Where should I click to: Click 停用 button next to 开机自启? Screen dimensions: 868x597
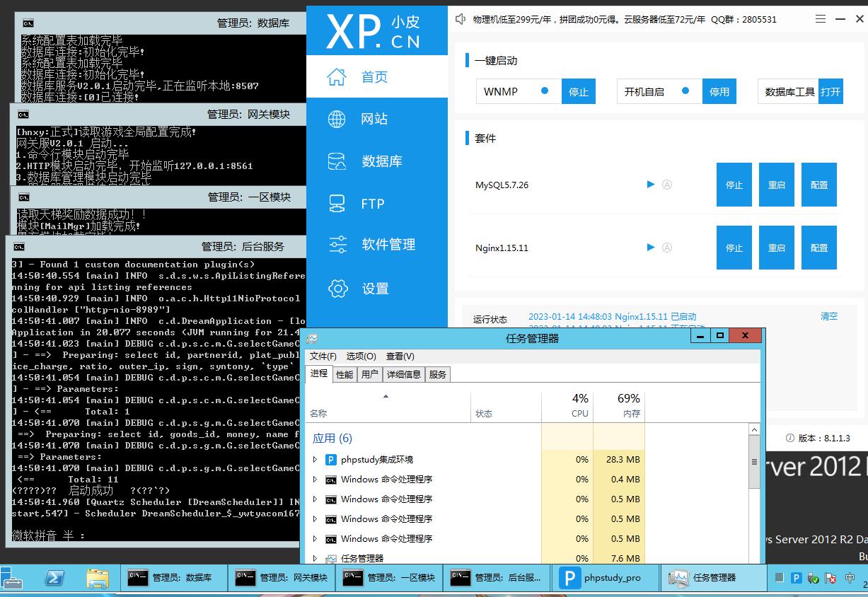point(719,91)
